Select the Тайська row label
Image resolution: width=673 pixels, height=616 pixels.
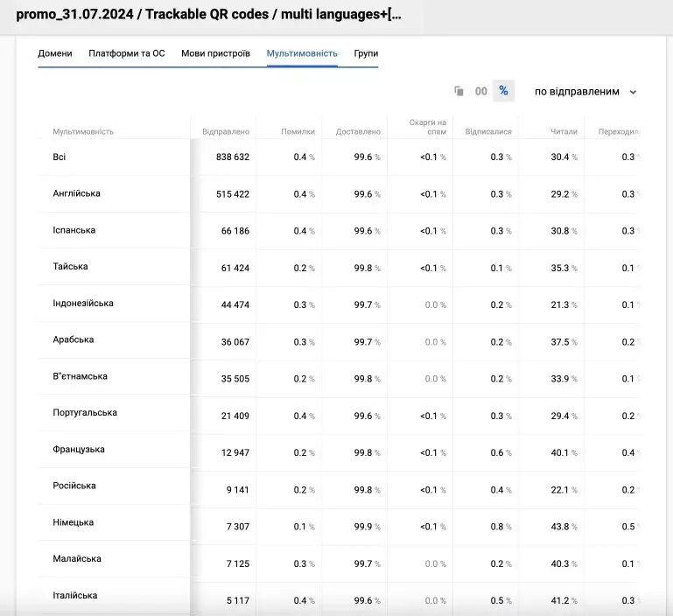pyautogui.click(x=70, y=266)
